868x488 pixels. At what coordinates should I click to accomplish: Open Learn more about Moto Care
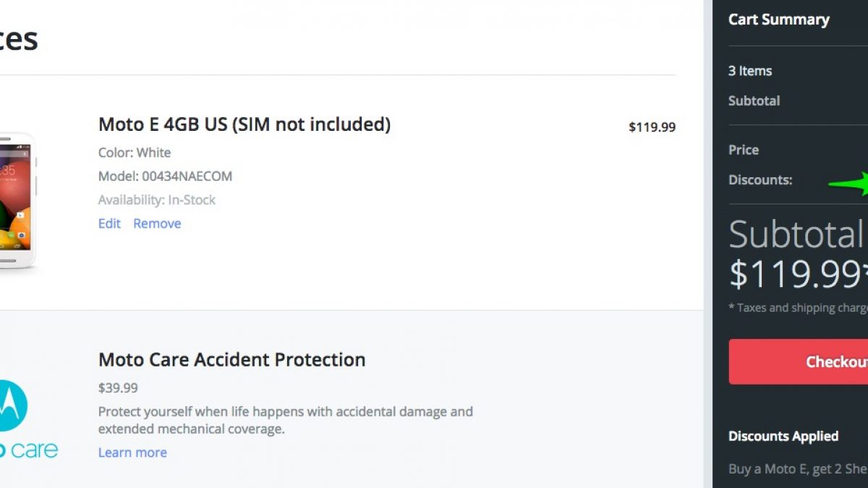pyautogui.click(x=132, y=453)
